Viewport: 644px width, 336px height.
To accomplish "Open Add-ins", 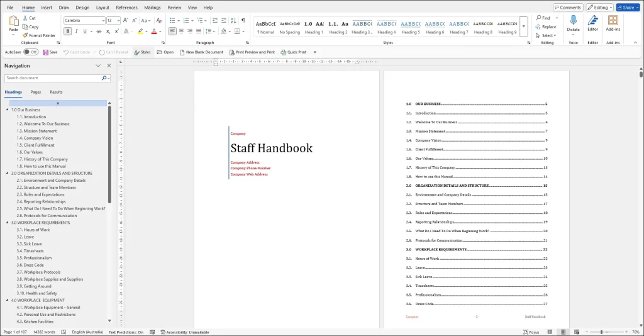I will (613, 23).
